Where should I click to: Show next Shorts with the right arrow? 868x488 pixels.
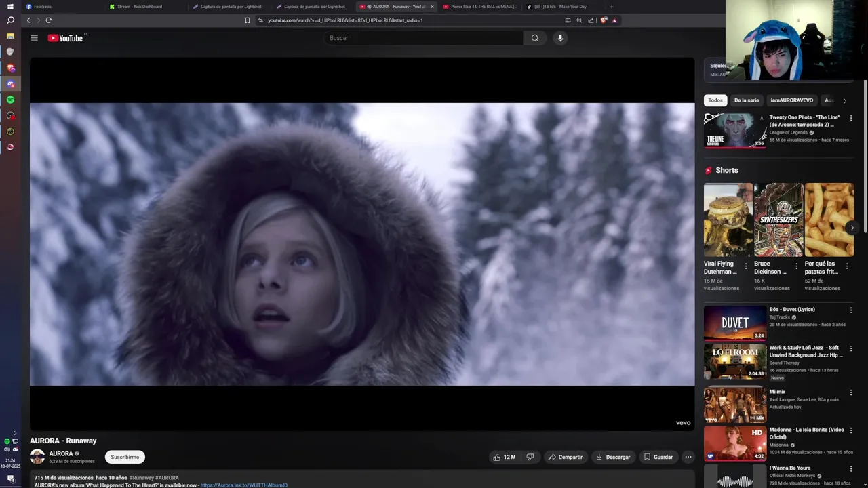[852, 228]
